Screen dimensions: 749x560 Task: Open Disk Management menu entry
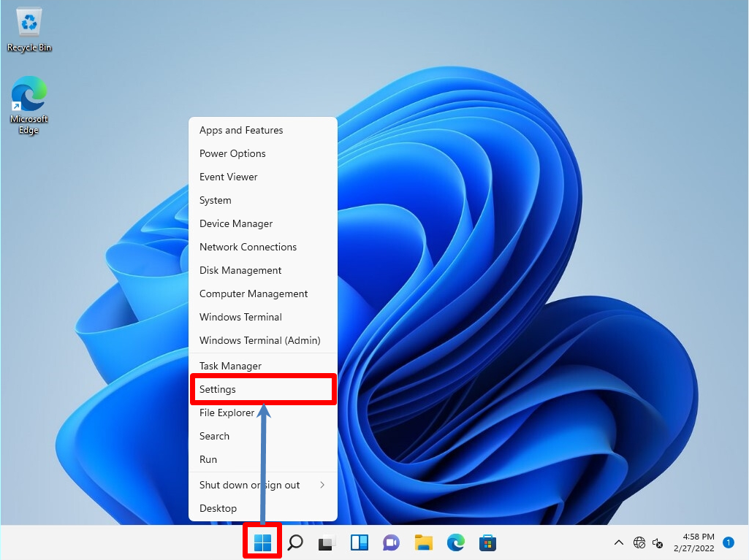click(x=263, y=271)
